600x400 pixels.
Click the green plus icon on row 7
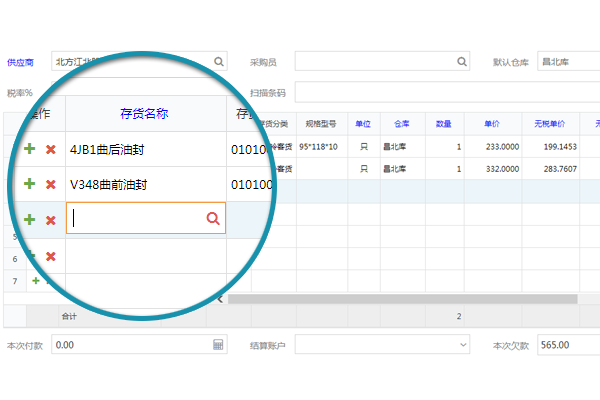tap(36, 281)
